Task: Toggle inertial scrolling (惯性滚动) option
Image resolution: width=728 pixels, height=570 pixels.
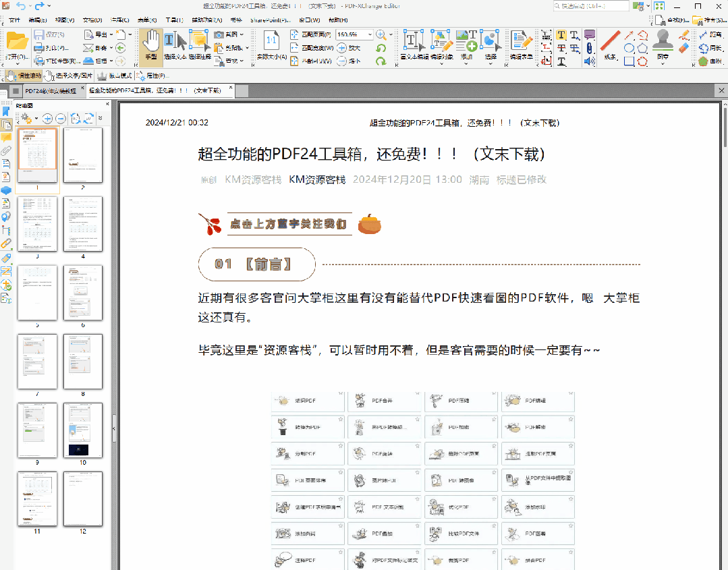Action: (x=24, y=75)
